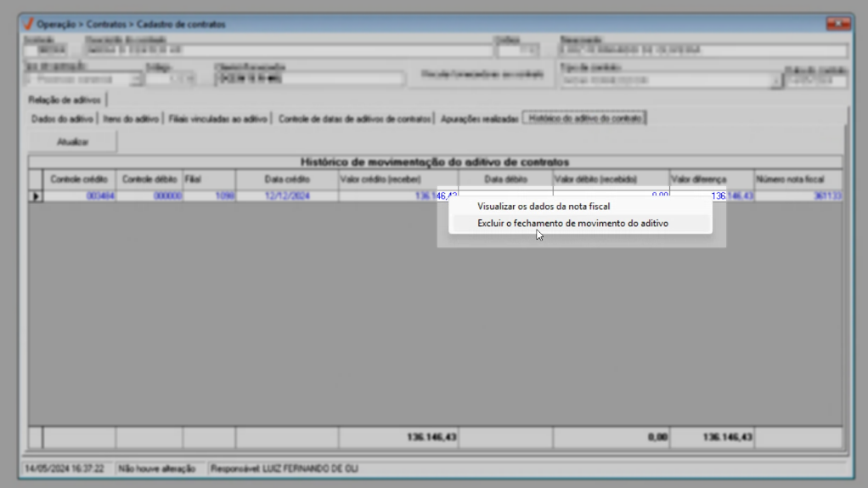Switch to the Dados do aditivo tab

pyautogui.click(x=62, y=119)
